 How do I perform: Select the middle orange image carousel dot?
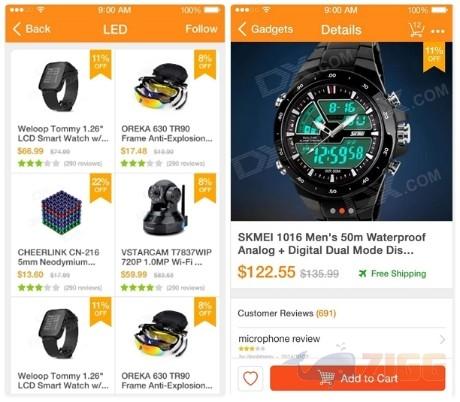coord(342,211)
